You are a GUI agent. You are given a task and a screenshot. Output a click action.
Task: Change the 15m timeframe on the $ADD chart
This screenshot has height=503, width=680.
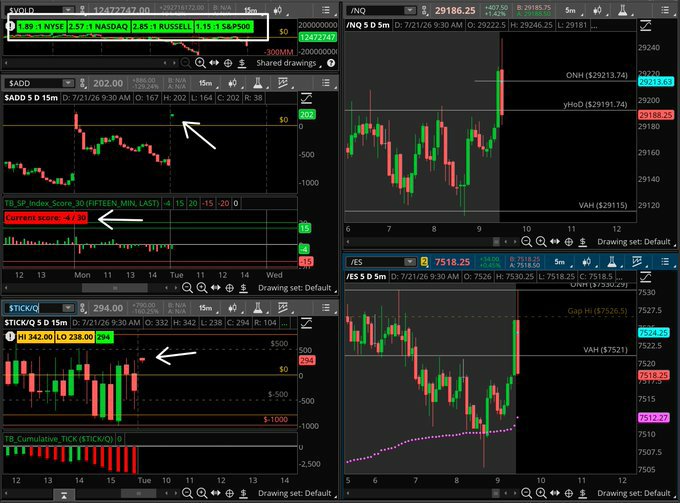[x=206, y=83]
